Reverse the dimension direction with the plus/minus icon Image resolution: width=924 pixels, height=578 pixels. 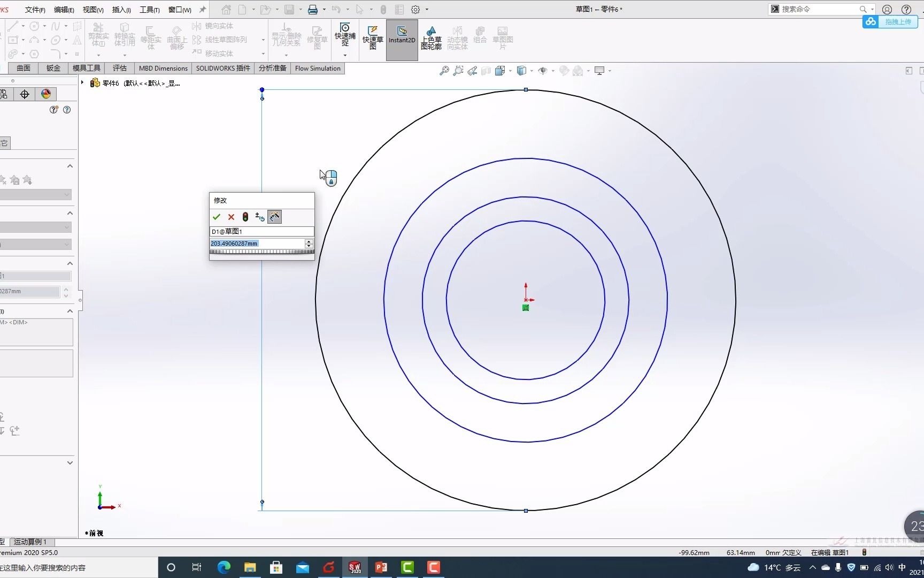260,217
